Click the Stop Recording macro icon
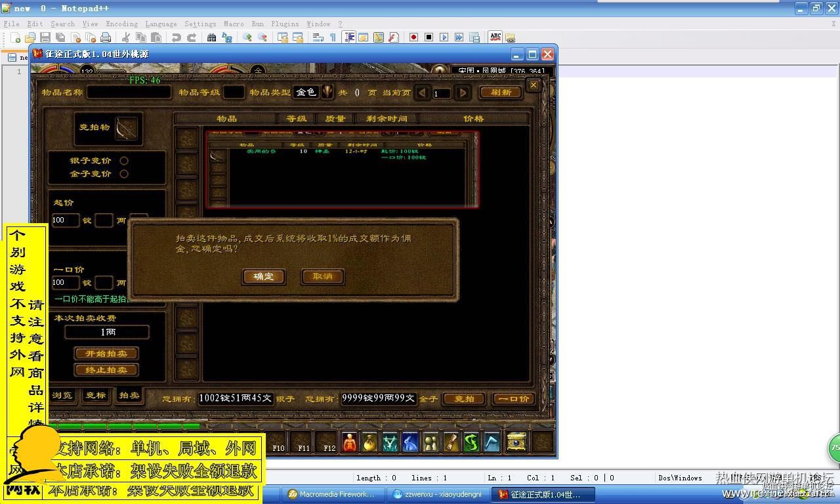This screenshot has width=840, height=504. 429,37
